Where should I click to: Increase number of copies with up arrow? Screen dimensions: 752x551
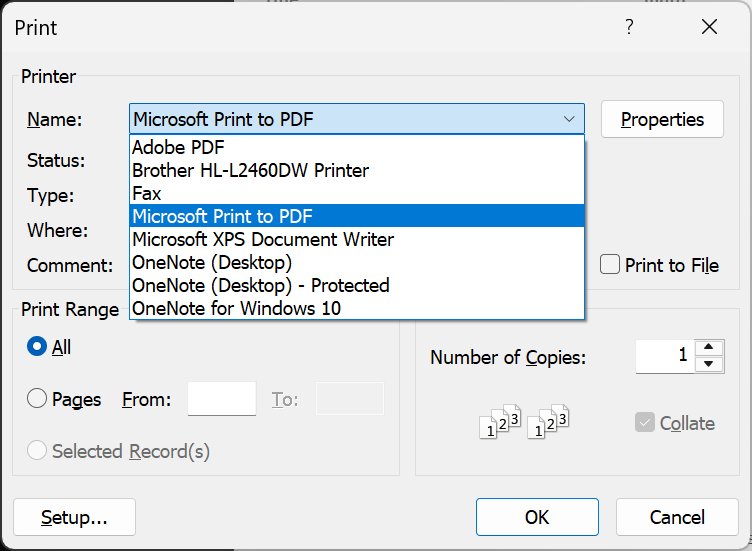tap(709, 347)
